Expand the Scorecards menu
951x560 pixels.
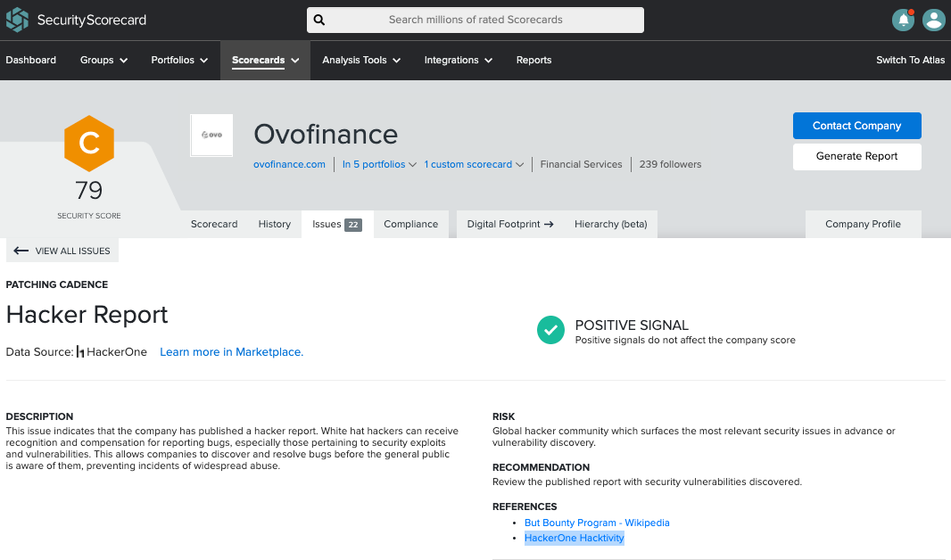(266, 60)
